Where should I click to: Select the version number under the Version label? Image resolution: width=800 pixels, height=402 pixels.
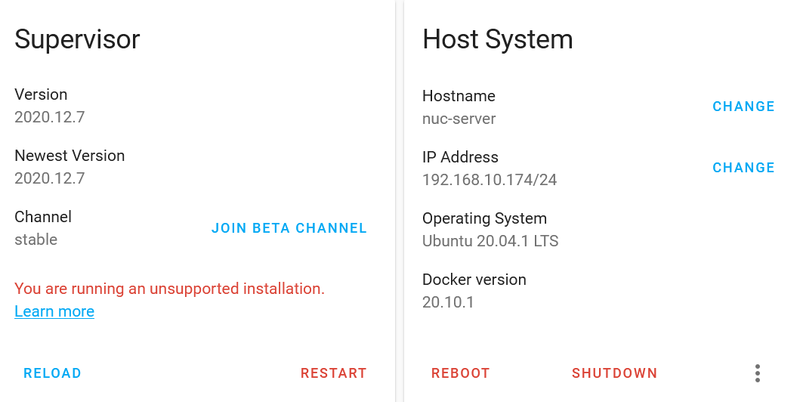click(x=49, y=117)
